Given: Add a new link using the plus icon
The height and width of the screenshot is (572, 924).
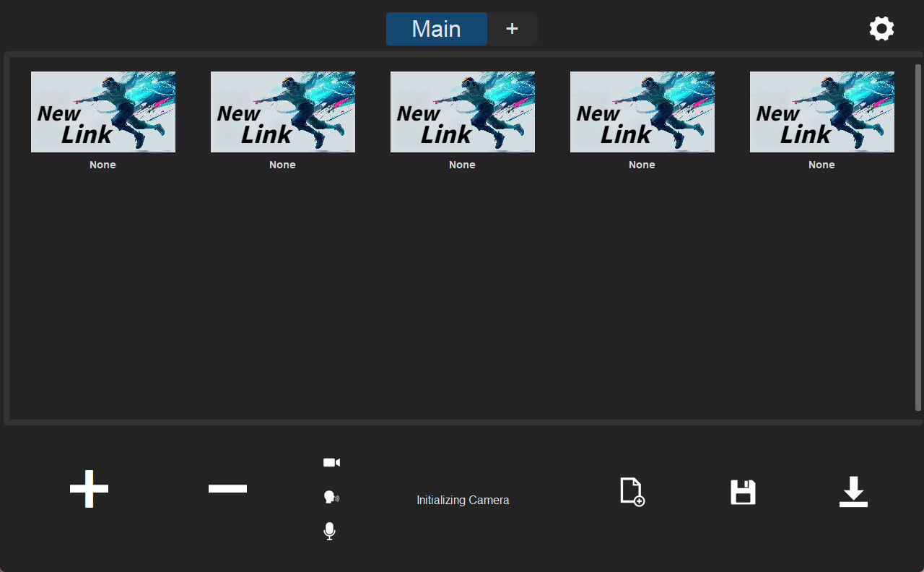Looking at the screenshot, I should [x=89, y=488].
